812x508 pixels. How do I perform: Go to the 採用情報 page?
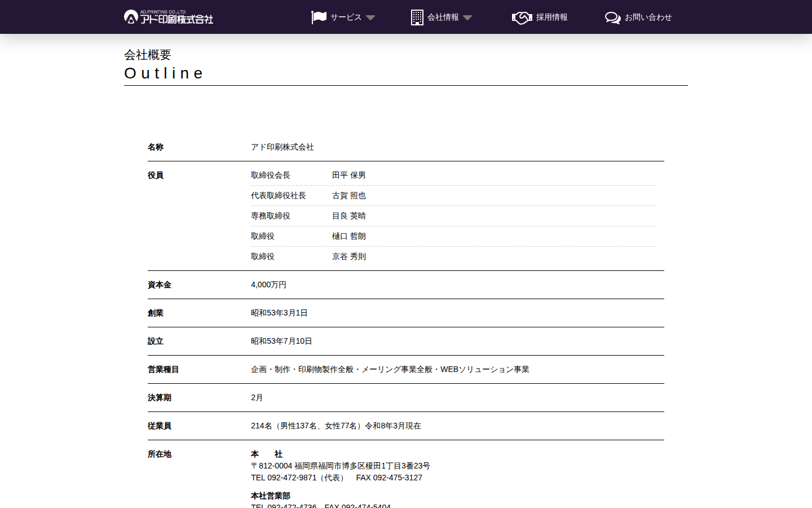pyautogui.click(x=551, y=17)
